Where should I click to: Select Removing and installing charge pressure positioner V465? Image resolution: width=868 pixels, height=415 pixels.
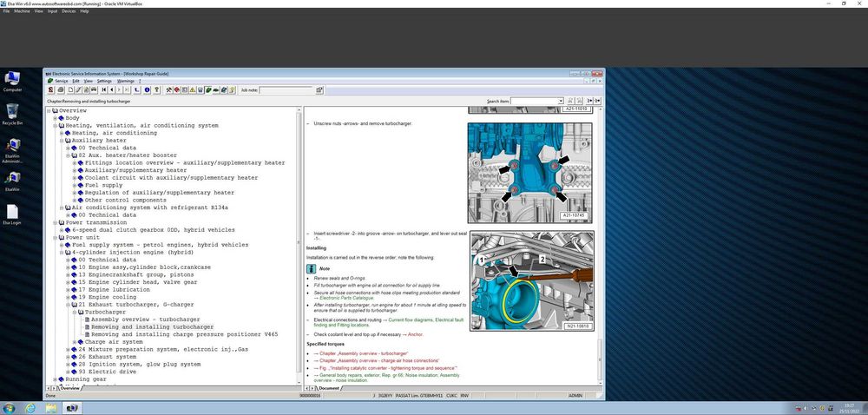184,335
